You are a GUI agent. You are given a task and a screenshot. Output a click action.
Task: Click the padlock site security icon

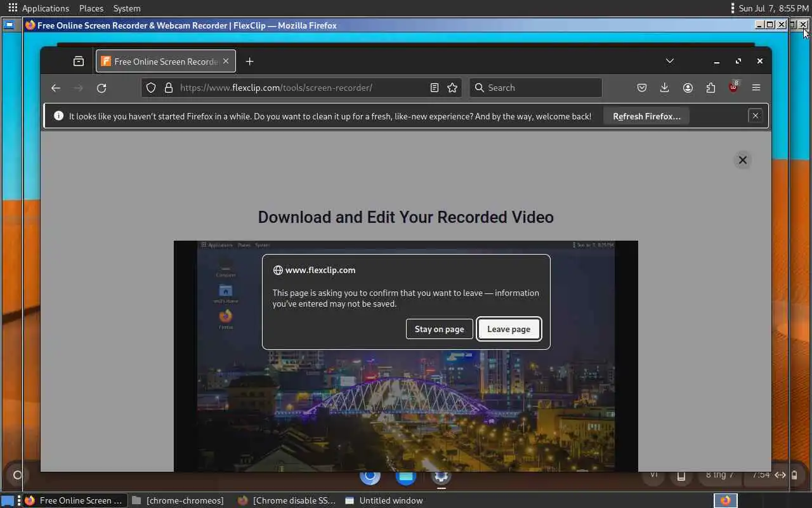169,88
